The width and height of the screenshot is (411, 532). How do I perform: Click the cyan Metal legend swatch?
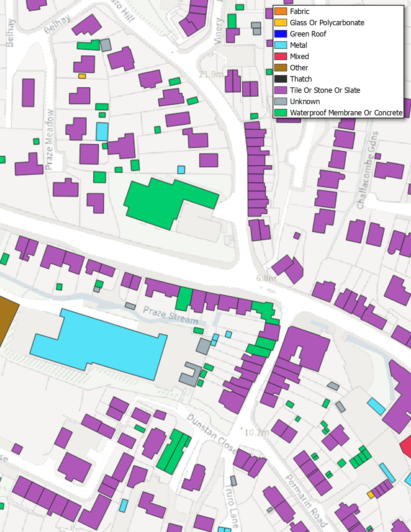pyautogui.click(x=280, y=45)
